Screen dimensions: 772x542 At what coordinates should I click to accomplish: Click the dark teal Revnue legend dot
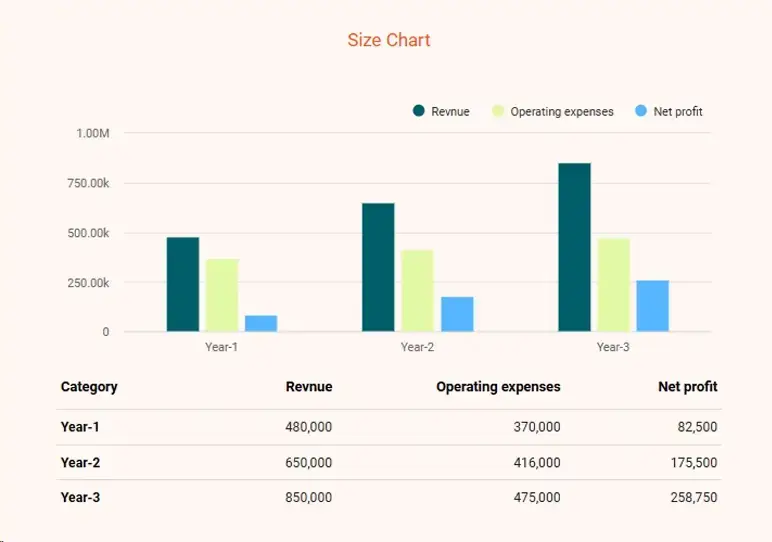click(419, 111)
